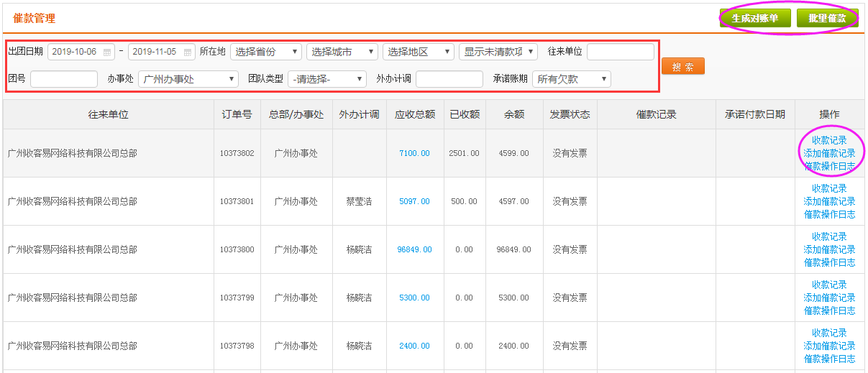The image size is (868, 373).
Task: Select the 广州办事处 office dropdown
Action: pyautogui.click(x=188, y=79)
